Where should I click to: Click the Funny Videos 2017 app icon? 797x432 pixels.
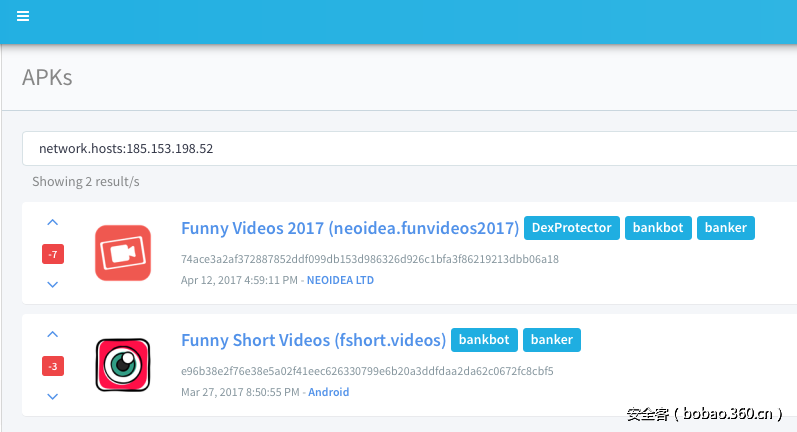(x=122, y=253)
